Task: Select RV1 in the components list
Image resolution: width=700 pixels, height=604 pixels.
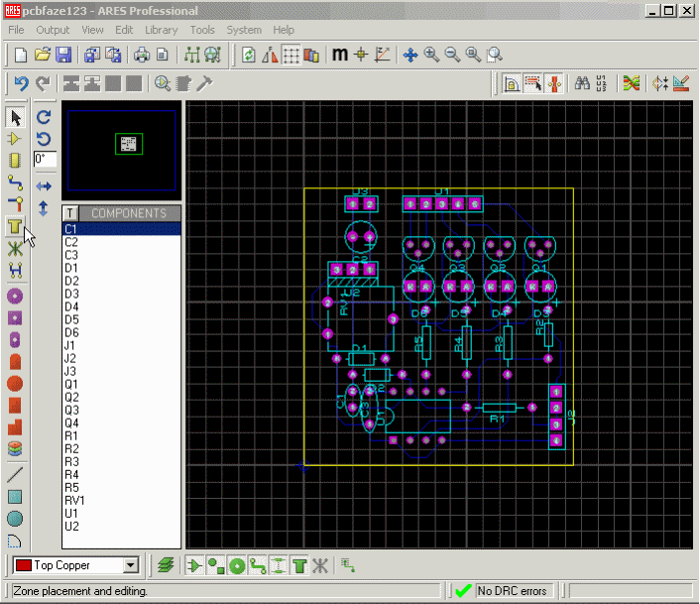Action: 121,501
